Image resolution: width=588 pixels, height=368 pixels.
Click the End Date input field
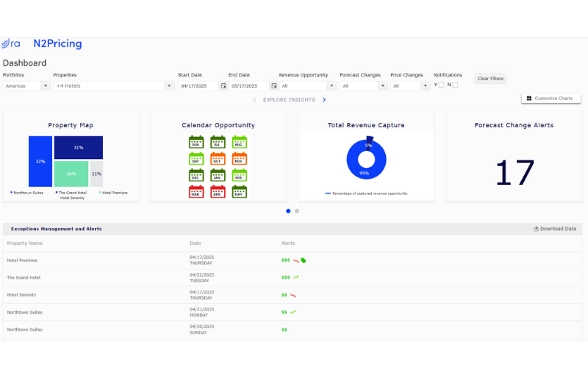click(249, 85)
